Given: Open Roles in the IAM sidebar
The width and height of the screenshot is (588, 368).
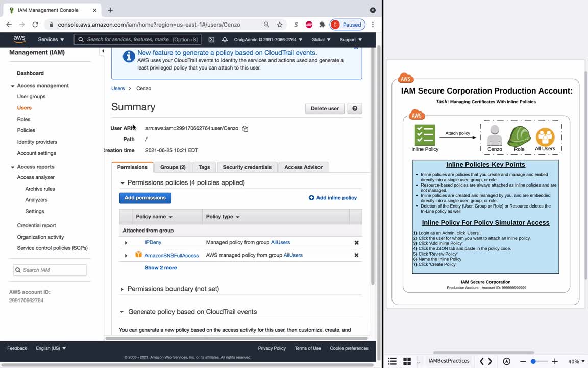Looking at the screenshot, I should (23, 119).
